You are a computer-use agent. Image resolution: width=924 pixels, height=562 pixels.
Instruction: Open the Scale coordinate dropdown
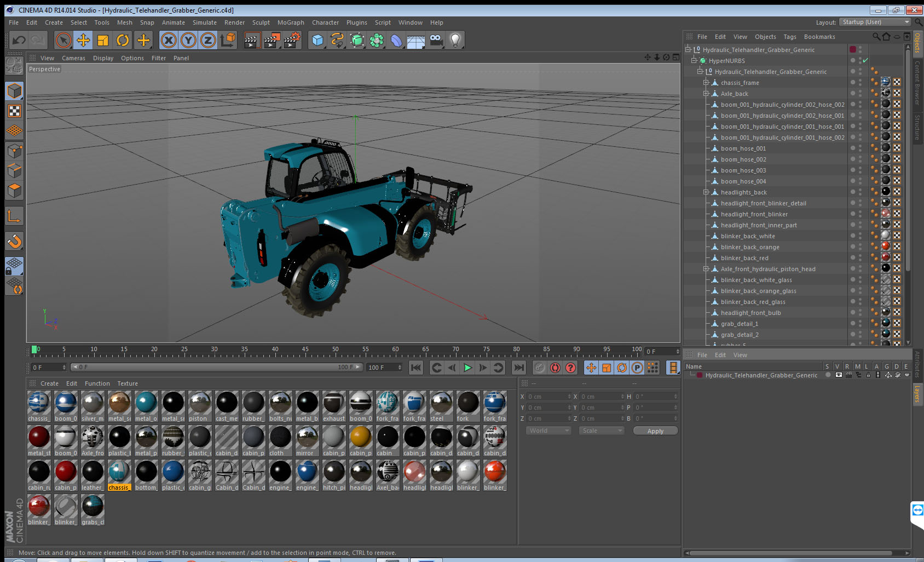(602, 431)
